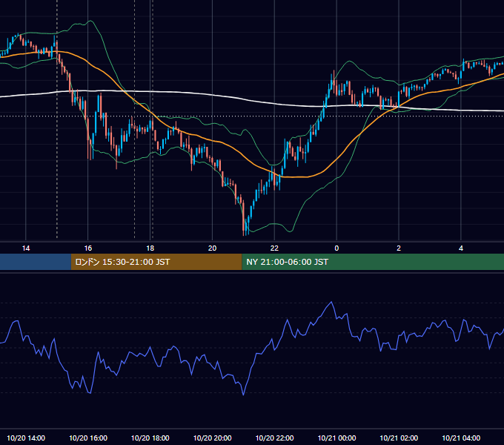Click the NY 21:00-06:00 JST session bar
The width and height of the screenshot is (504, 445).
pos(373,262)
